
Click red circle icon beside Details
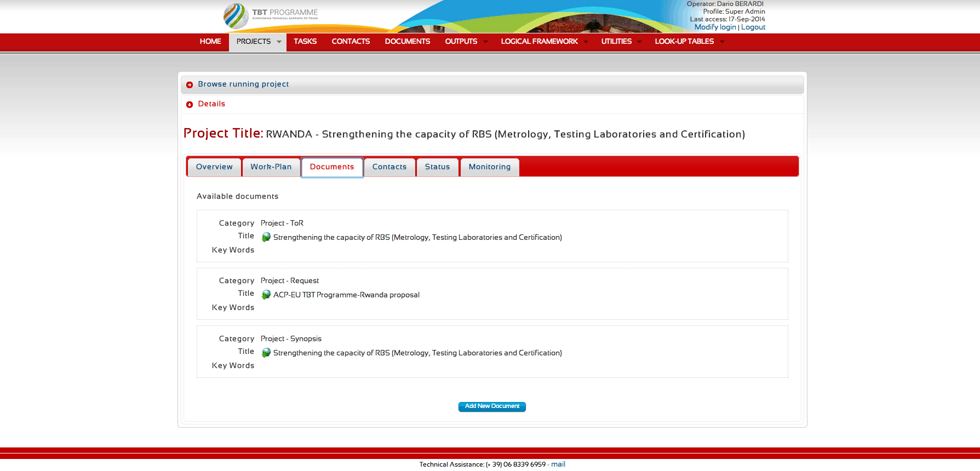(x=190, y=105)
